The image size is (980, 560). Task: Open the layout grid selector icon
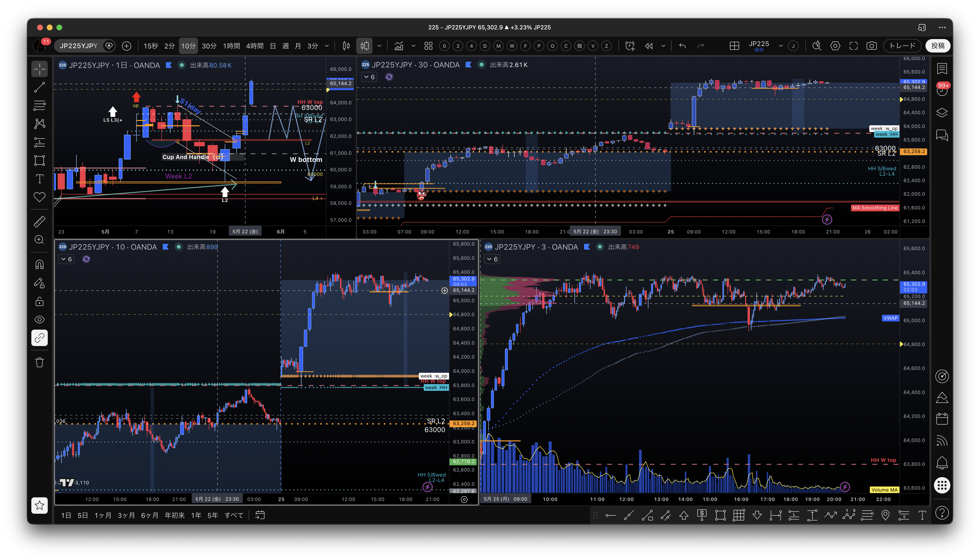734,46
